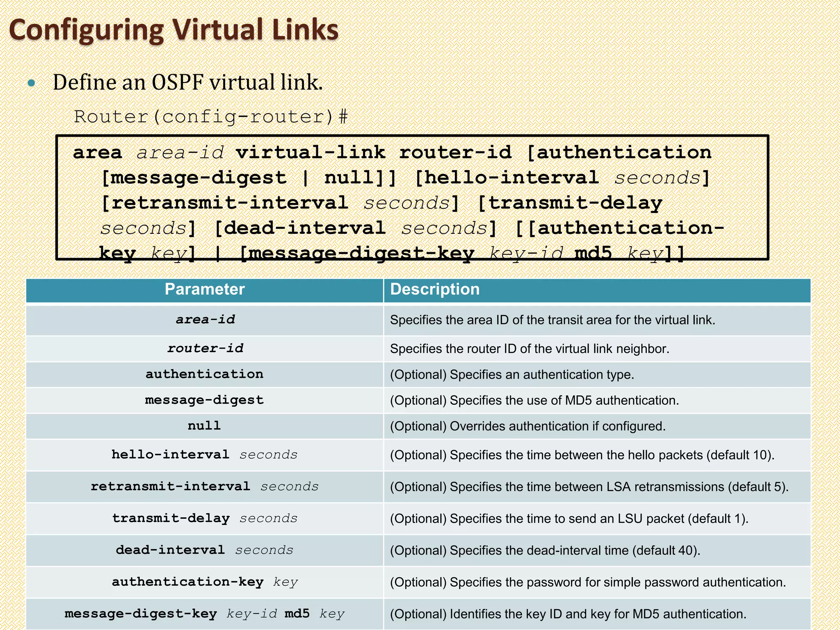Viewport: 840px width, 630px height.
Task: Click the 'message-digest' parameter cell in table
Action: click(x=205, y=400)
